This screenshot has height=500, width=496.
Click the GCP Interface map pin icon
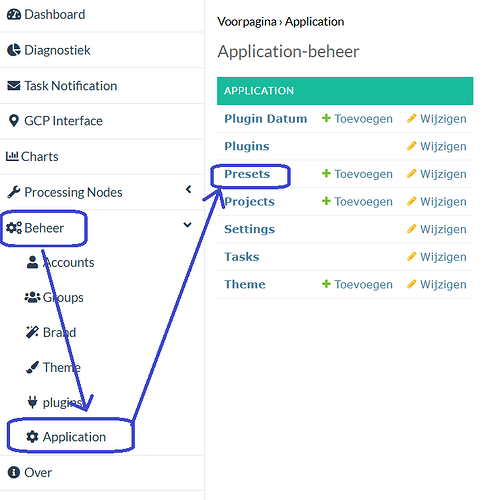14,121
